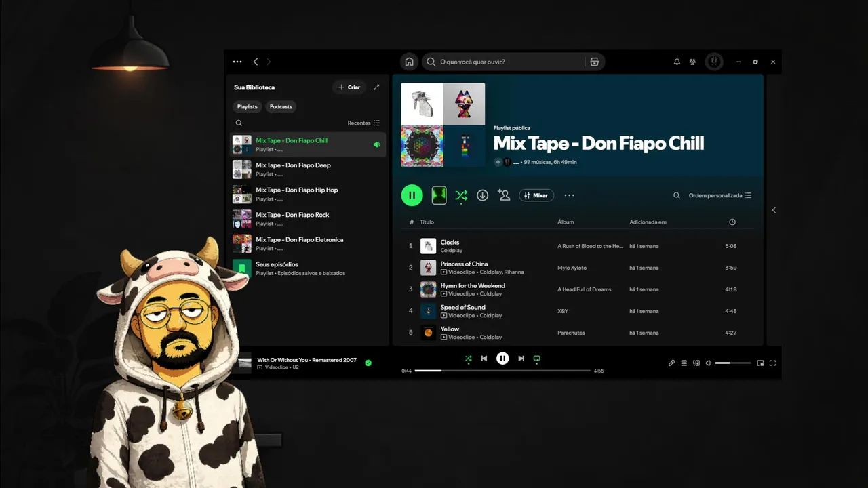Open With Or Without You track title
The height and width of the screenshot is (488, 868).
pos(307,360)
